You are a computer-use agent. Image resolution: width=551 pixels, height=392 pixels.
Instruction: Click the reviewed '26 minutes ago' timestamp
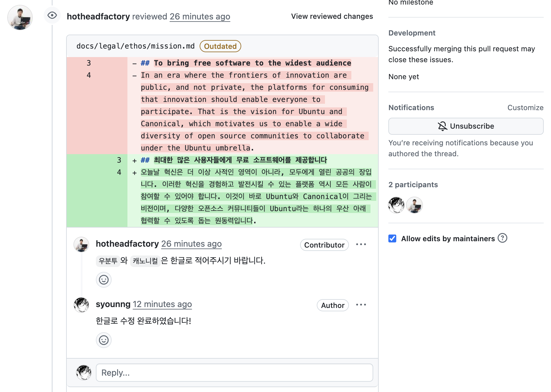[x=200, y=16]
